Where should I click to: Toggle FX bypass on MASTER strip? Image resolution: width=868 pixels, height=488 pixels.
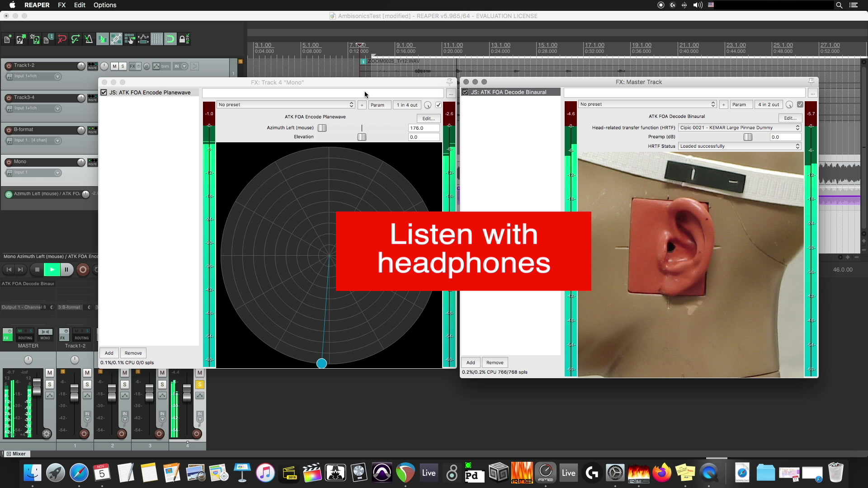point(7,335)
